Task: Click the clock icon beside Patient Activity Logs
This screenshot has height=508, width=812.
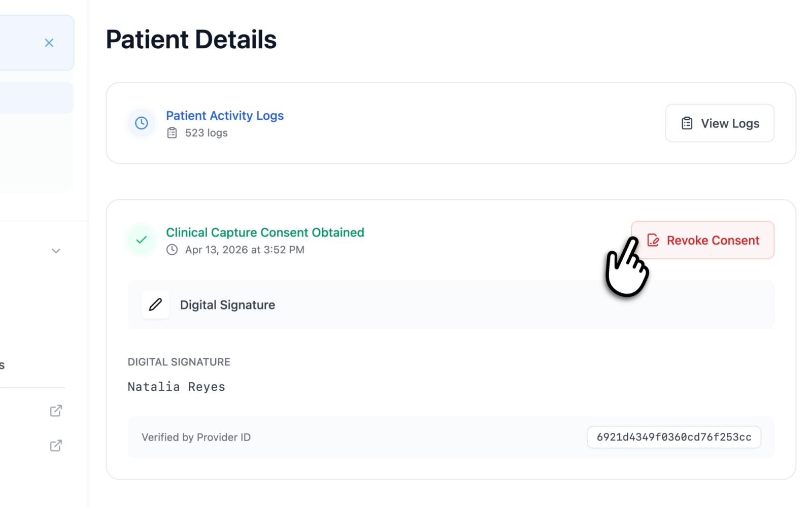Action: 141,123
